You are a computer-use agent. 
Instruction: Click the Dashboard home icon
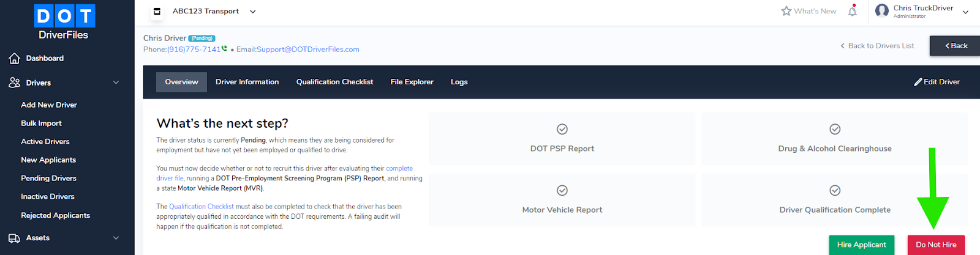click(15, 58)
